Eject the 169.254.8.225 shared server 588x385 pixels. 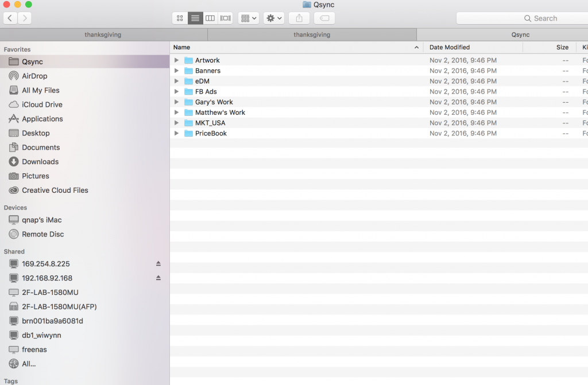pos(158,264)
